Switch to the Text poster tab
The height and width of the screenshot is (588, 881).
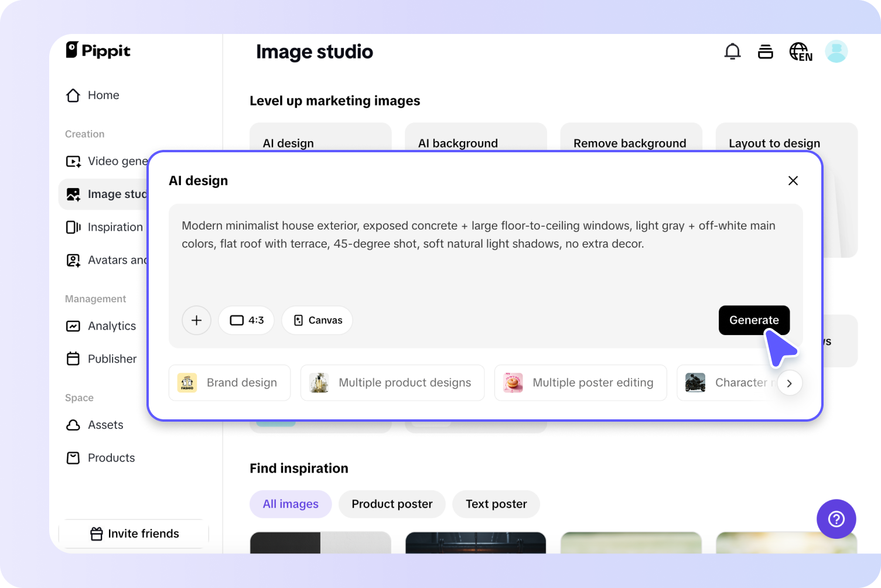pyautogui.click(x=496, y=504)
